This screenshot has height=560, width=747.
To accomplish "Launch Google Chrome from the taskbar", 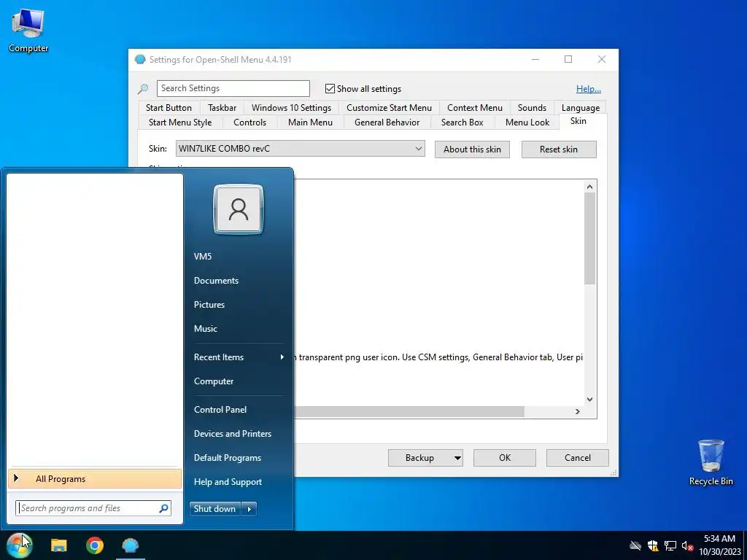I will tap(95, 545).
